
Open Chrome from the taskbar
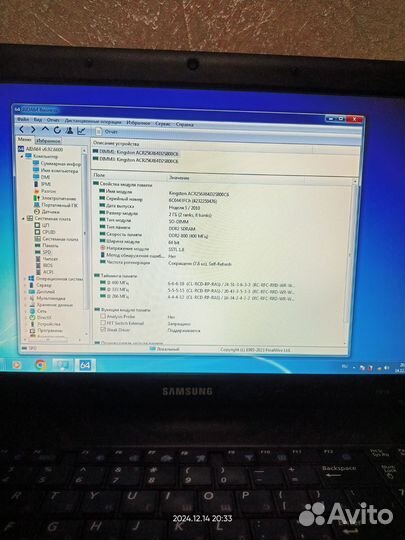[41, 365]
